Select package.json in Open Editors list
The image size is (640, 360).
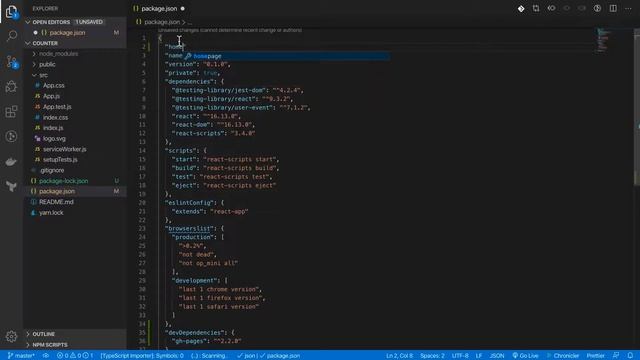[x=67, y=33]
